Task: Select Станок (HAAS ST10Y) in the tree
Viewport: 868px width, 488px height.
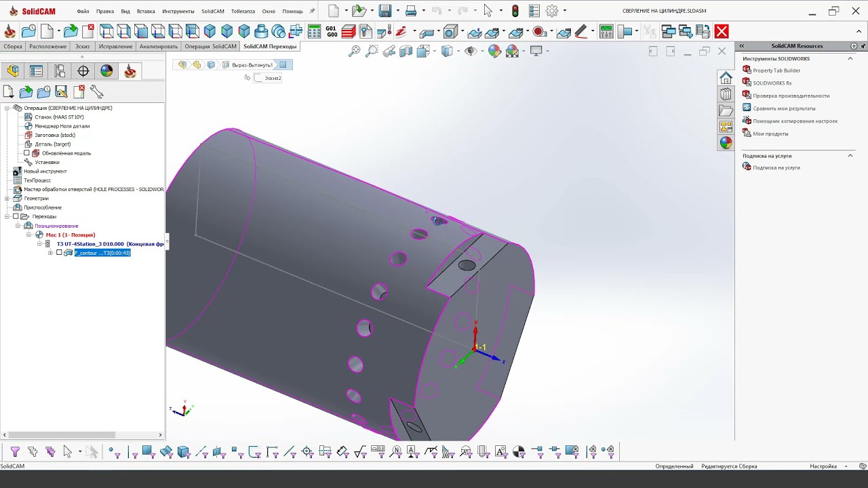Action: 59,117
